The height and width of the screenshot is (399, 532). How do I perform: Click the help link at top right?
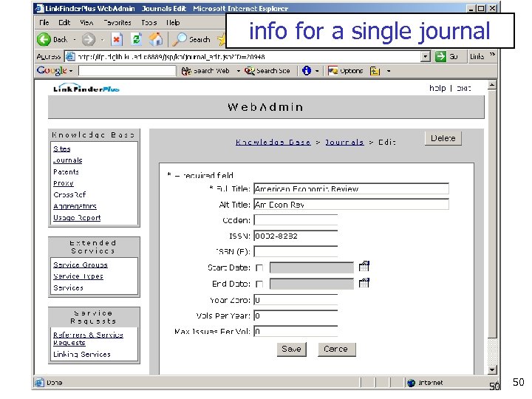[x=437, y=88]
